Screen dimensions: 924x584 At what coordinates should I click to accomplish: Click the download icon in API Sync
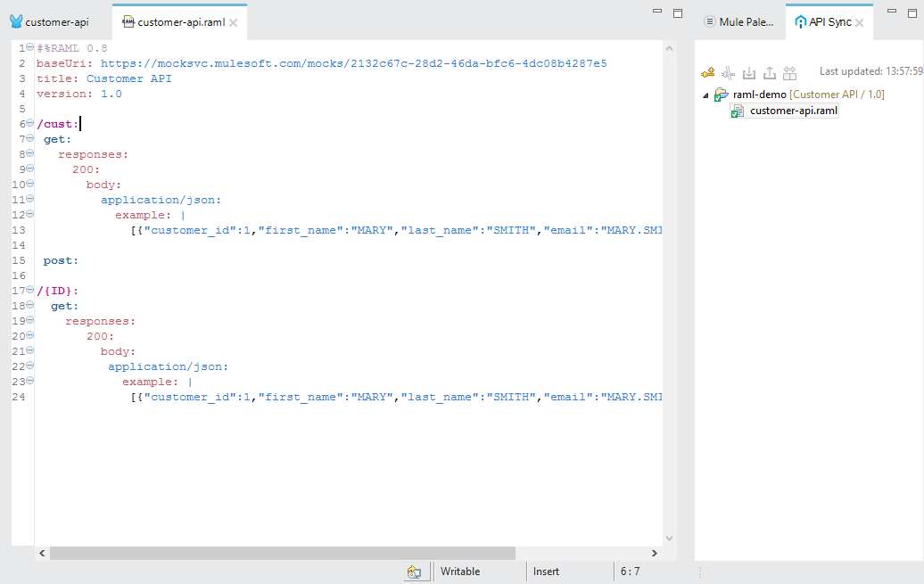click(x=749, y=72)
